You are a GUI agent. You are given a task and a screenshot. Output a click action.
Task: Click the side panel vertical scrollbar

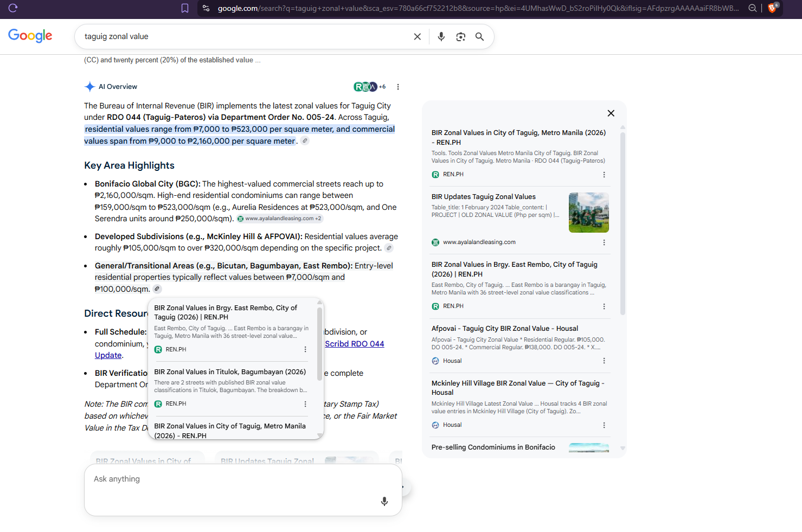click(623, 222)
